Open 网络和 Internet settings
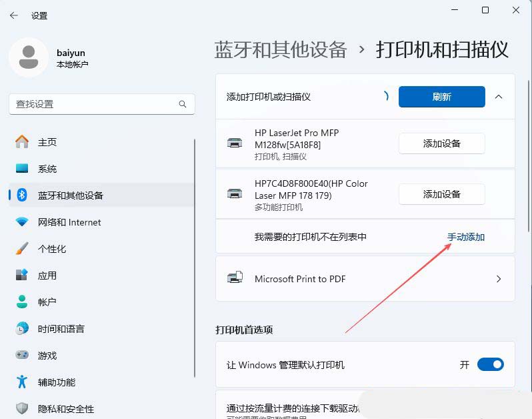 coord(101,222)
